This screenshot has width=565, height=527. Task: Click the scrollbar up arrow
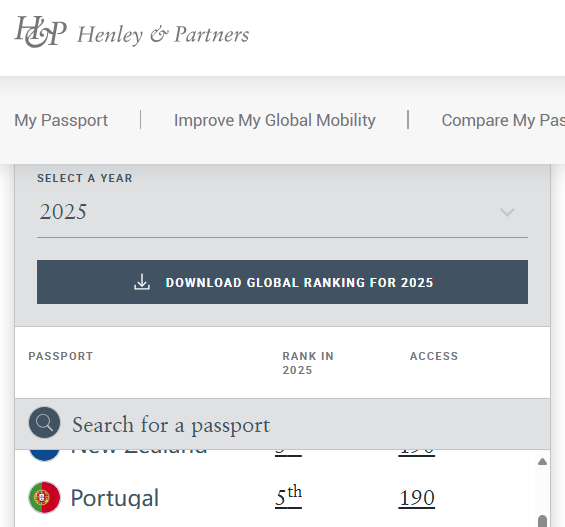[542, 462]
